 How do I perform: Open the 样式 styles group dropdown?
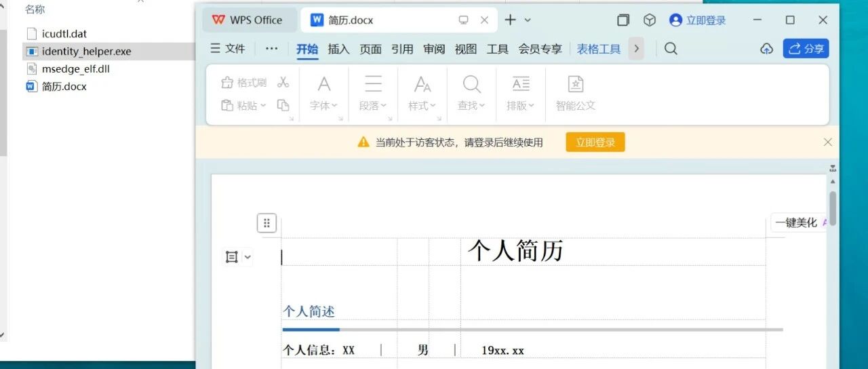[422, 106]
